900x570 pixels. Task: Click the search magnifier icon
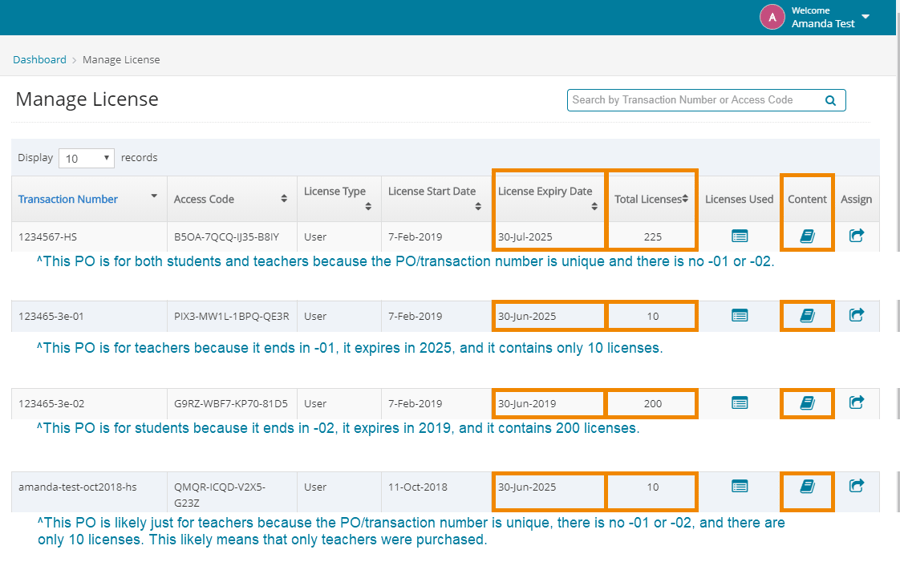830,100
